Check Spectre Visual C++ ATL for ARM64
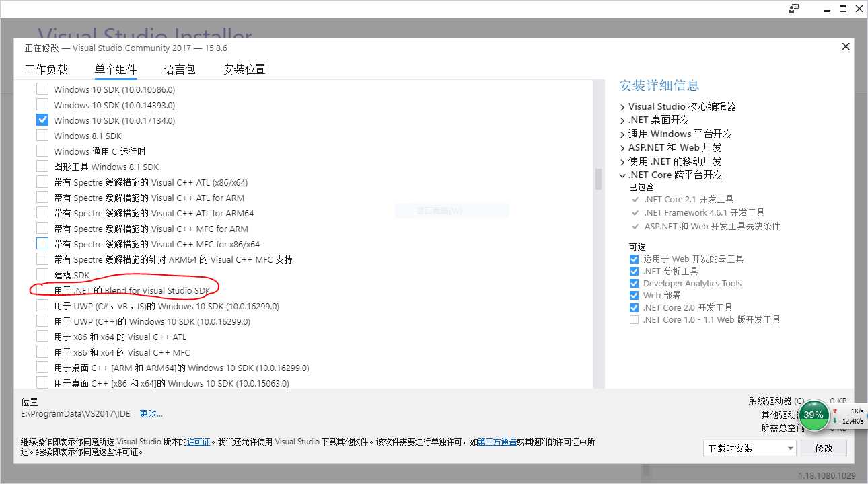 [42, 212]
